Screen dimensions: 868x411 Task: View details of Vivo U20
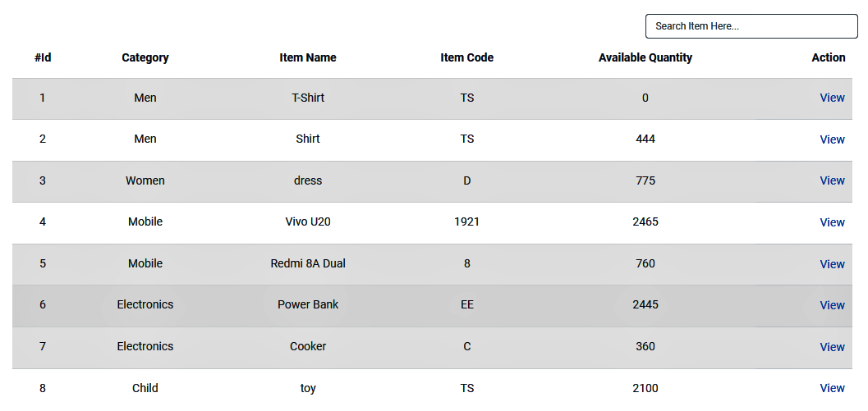832,222
